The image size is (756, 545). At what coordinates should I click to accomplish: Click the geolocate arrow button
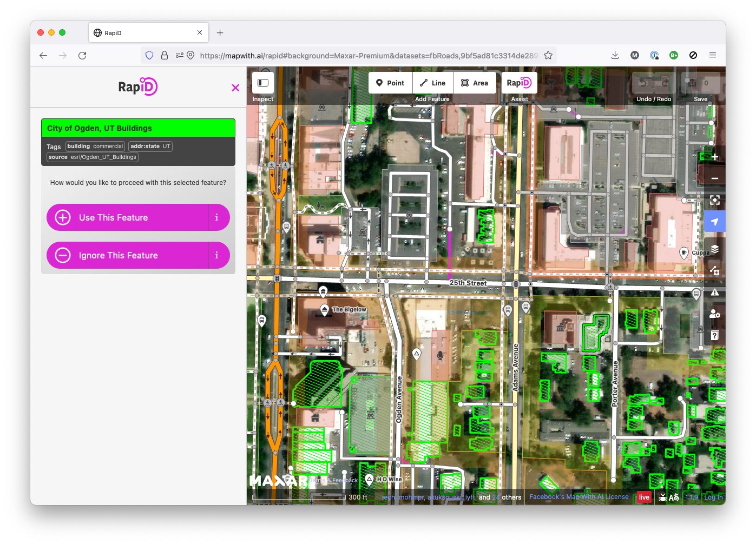(715, 222)
